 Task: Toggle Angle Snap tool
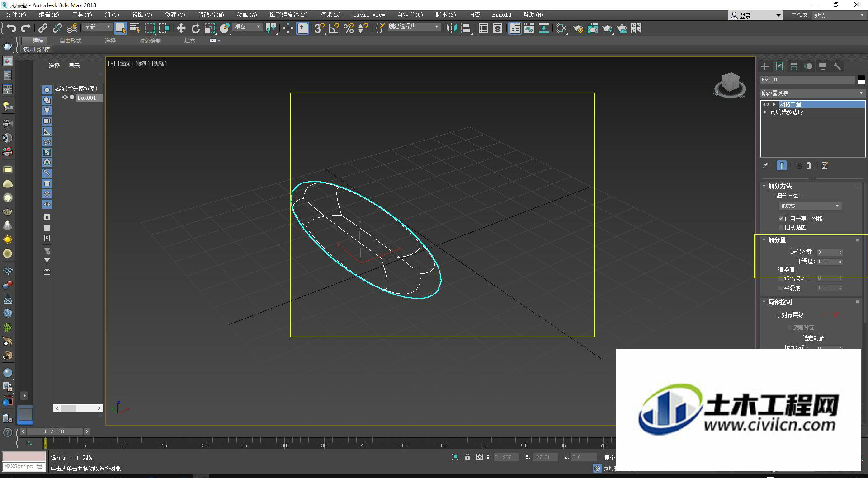click(334, 28)
